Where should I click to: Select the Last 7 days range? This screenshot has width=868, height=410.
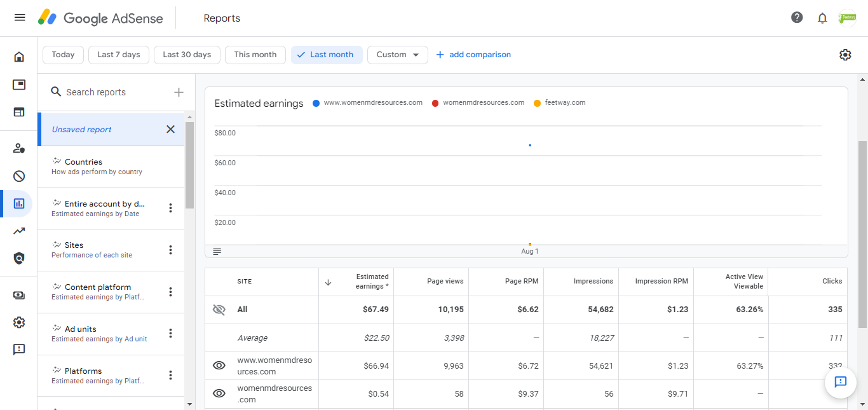pos(119,55)
